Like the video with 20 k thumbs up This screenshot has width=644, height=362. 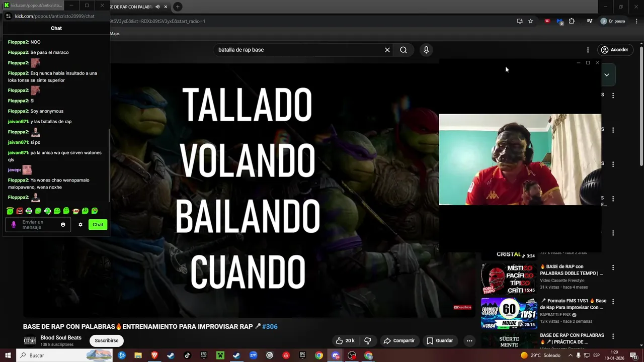click(x=345, y=340)
